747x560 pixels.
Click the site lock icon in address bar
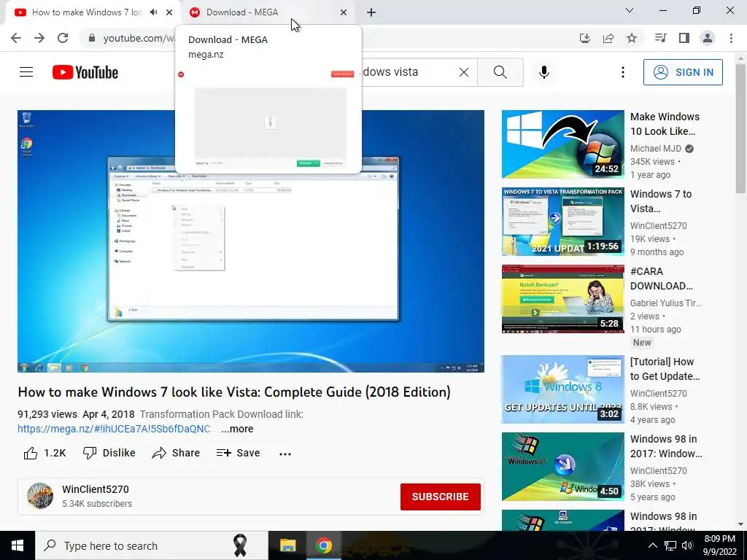coord(92,38)
